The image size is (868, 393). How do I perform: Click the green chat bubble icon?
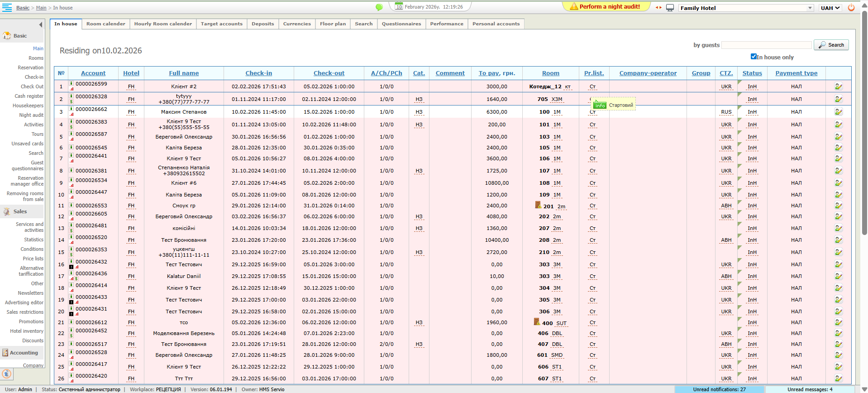point(379,7)
